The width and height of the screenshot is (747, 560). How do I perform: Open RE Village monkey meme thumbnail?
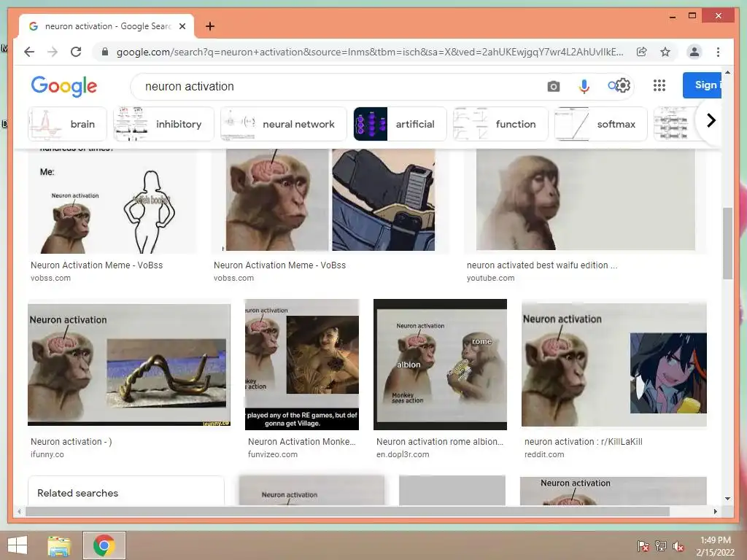pyautogui.click(x=302, y=365)
